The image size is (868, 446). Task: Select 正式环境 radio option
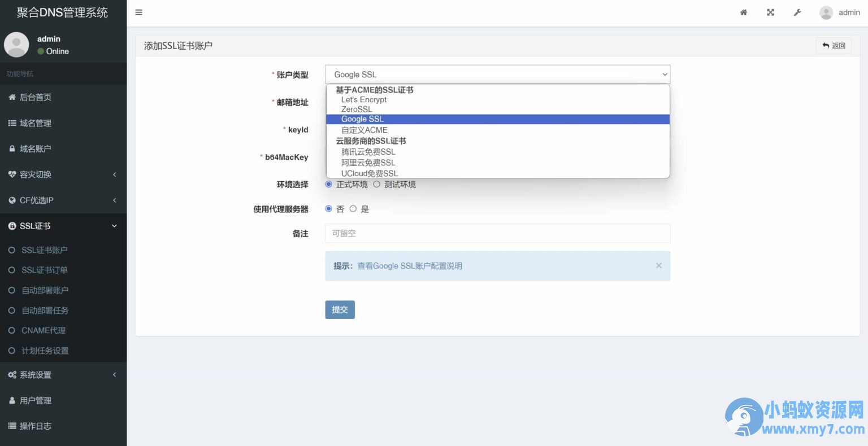tap(329, 184)
